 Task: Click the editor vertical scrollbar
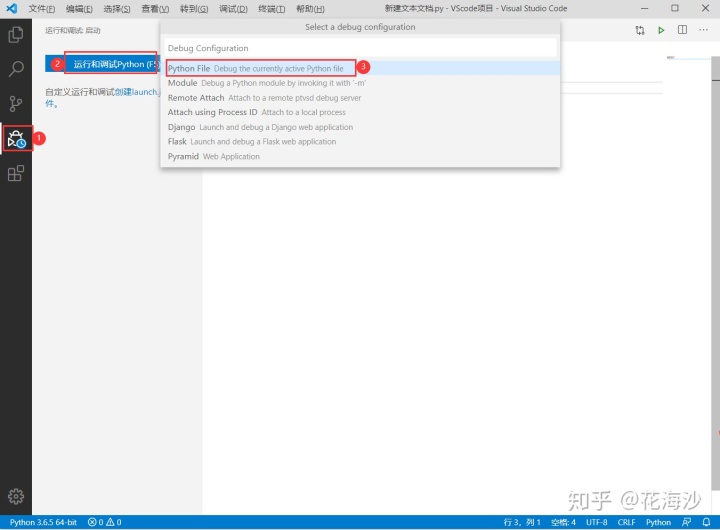[x=715, y=273]
